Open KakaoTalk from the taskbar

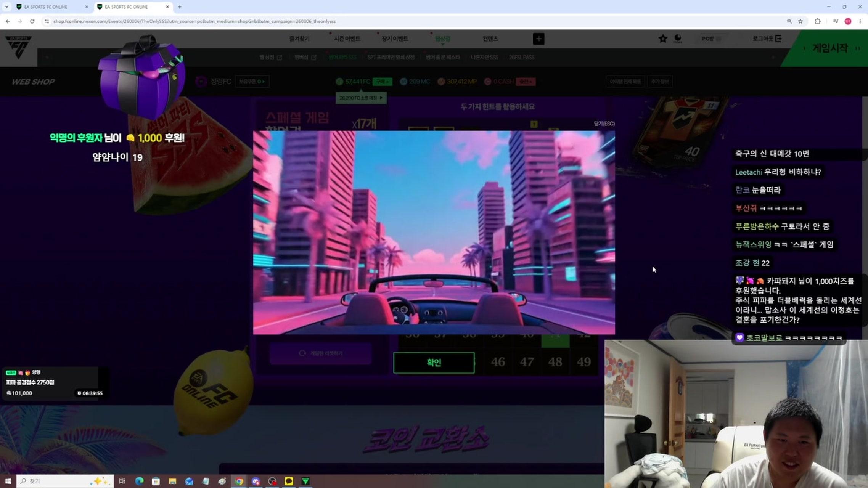289,481
